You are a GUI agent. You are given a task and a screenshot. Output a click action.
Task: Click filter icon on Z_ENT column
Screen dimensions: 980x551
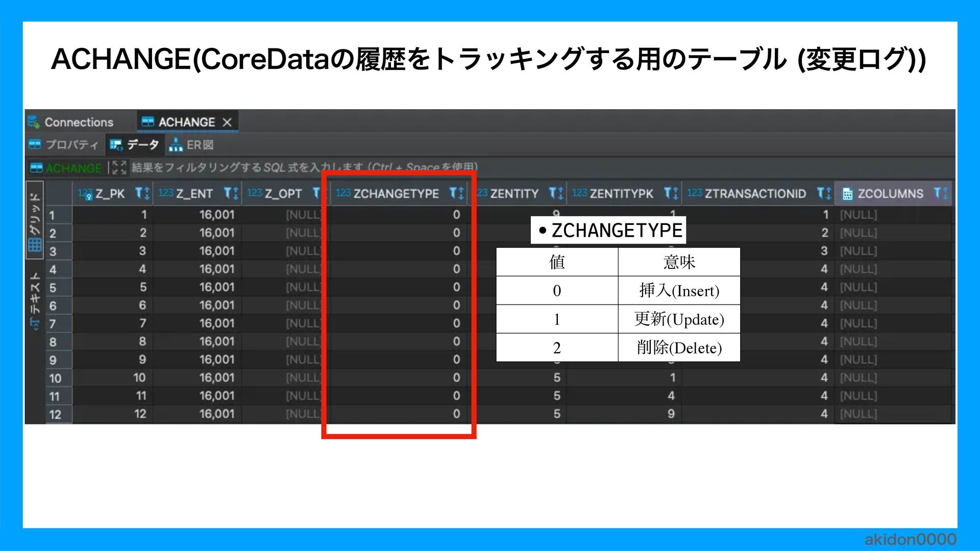pyautogui.click(x=228, y=193)
